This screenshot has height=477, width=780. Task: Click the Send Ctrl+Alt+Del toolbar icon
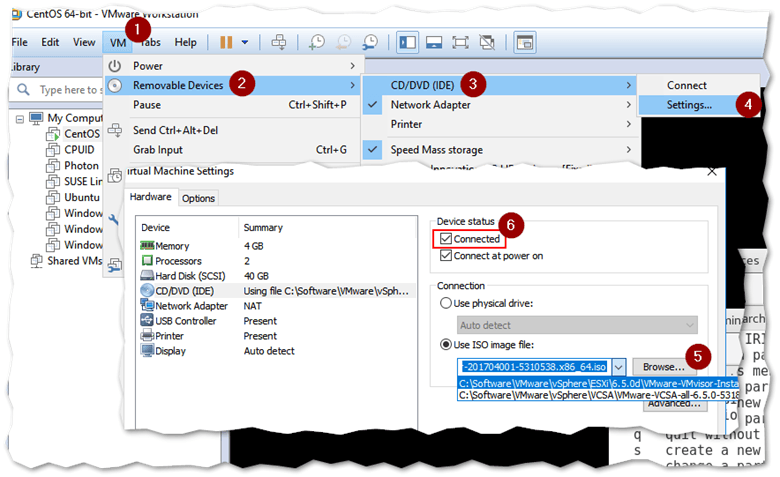click(279, 42)
